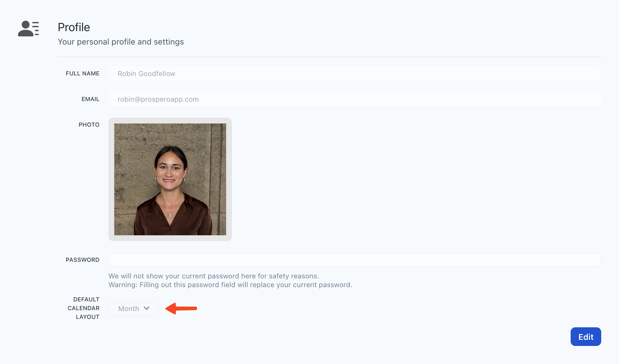Click the 'Month' text in the layout selector
Viewport: 619px width, 364px height.
click(129, 308)
